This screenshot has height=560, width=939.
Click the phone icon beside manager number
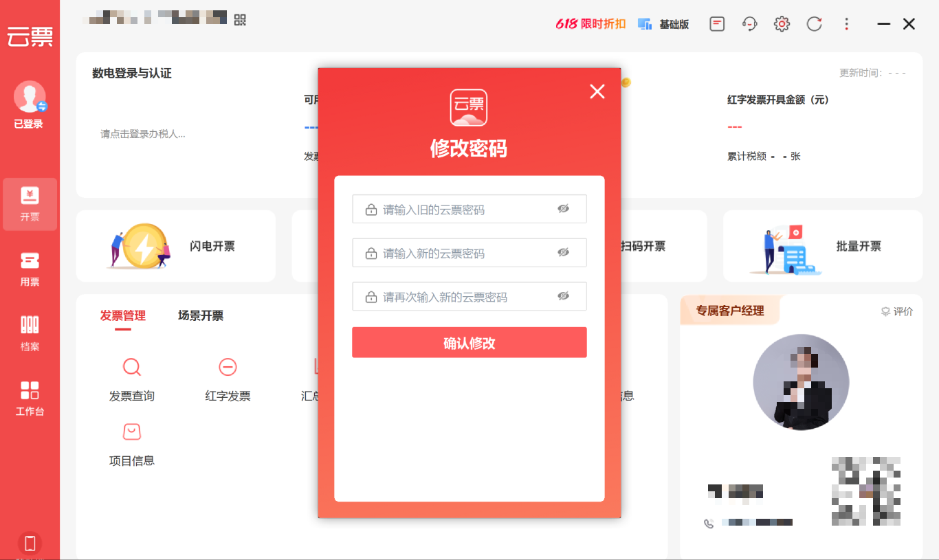(709, 524)
